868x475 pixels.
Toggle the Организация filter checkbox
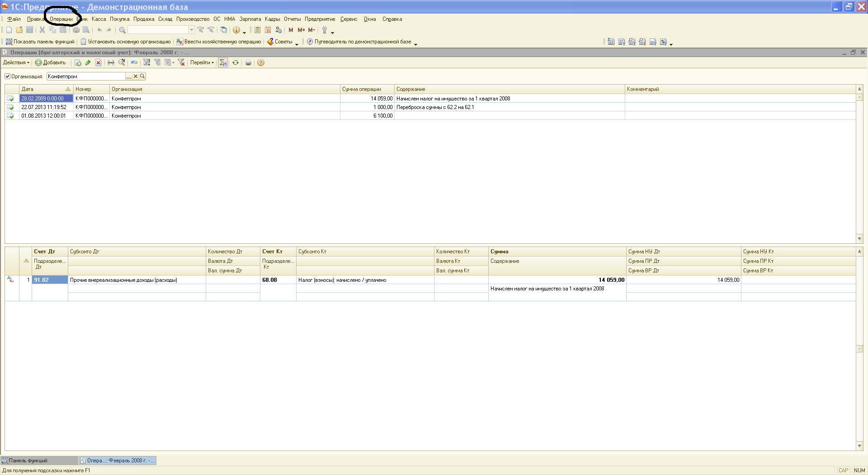pos(7,76)
